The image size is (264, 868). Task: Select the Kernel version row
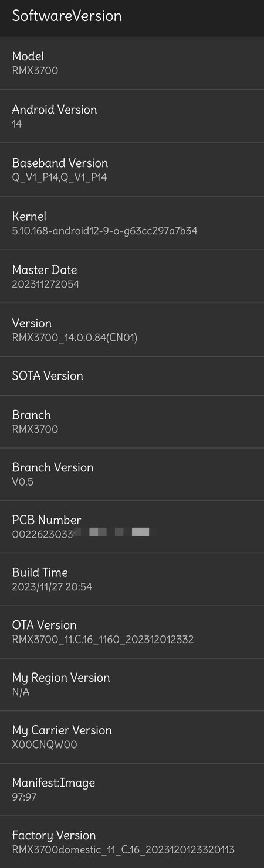click(x=132, y=223)
